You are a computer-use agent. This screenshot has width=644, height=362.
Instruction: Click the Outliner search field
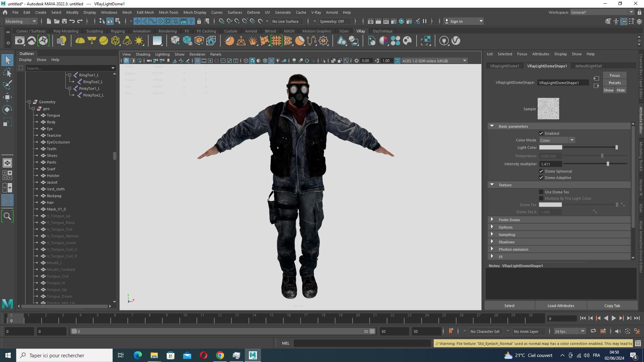click(x=70, y=68)
